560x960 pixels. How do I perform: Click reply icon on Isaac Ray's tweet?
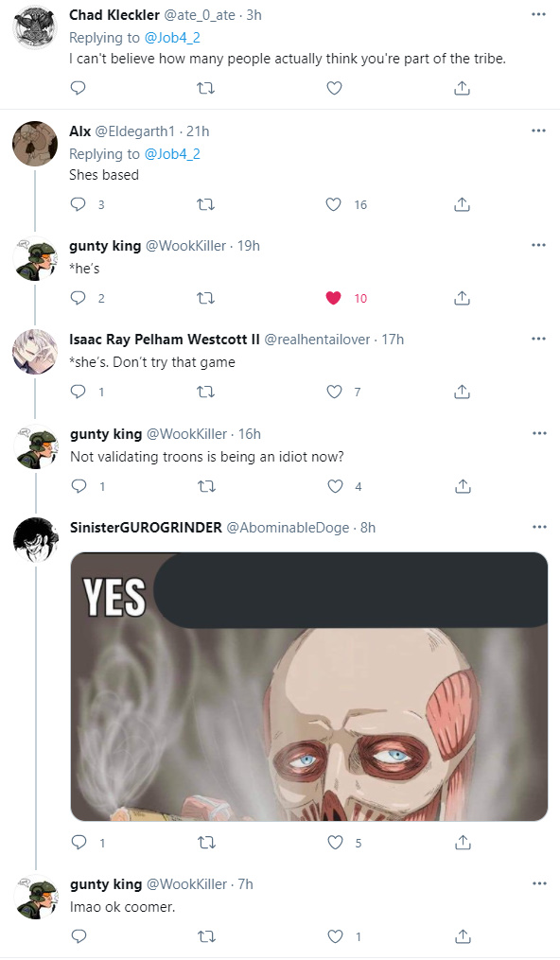point(79,392)
